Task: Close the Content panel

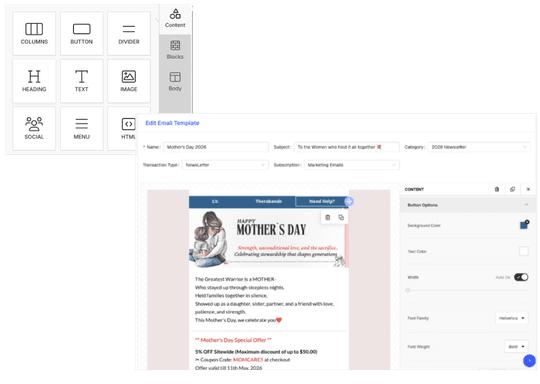Action: [528, 189]
